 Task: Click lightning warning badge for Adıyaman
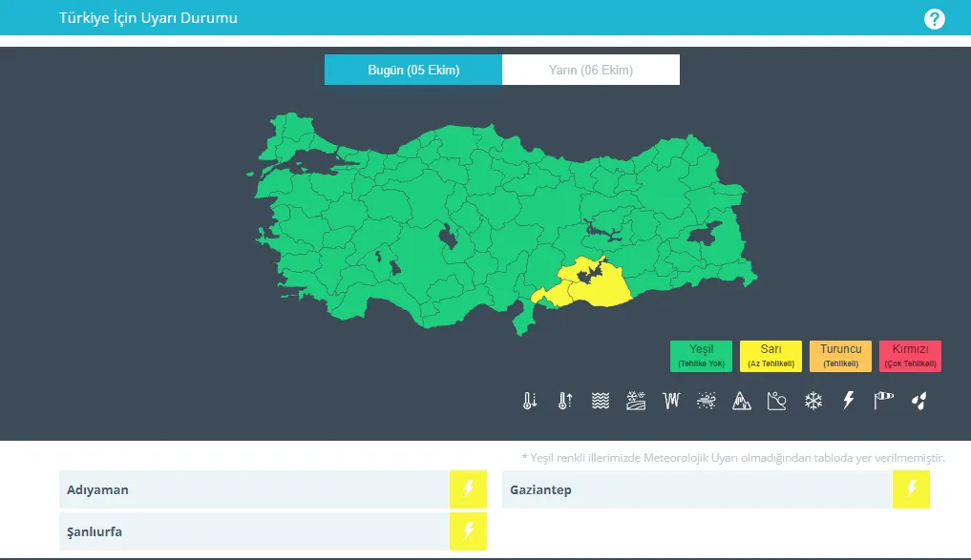(468, 489)
